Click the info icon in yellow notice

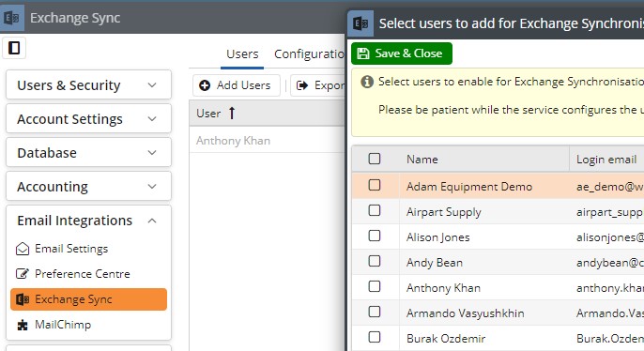(x=367, y=82)
